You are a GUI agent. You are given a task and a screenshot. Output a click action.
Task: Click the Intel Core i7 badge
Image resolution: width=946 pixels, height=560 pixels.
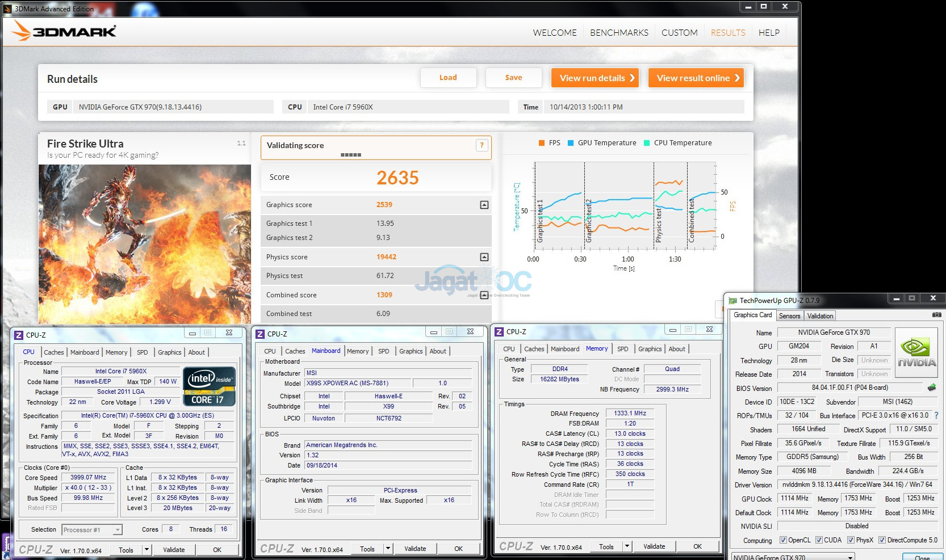pos(209,386)
